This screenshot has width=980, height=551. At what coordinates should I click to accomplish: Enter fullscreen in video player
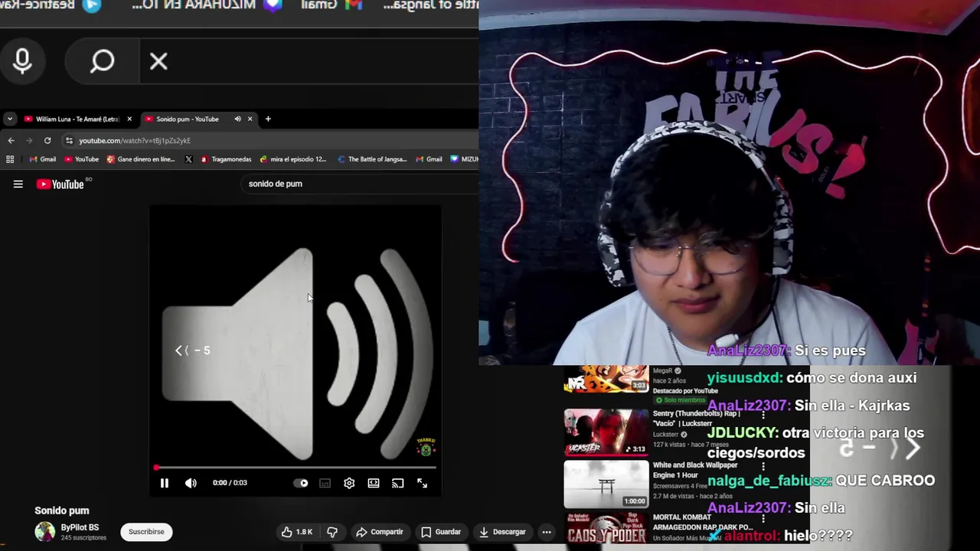pos(422,483)
